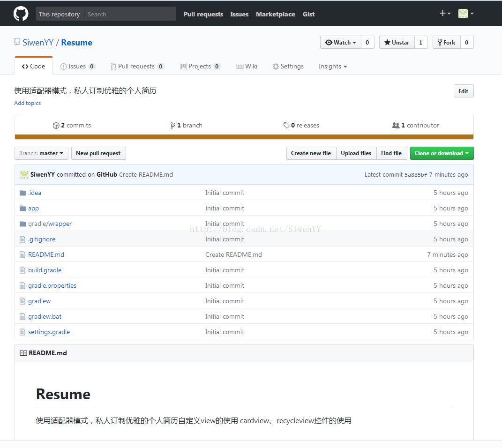Focus the Search input field
This screenshot has width=502, height=448.
coord(130,14)
